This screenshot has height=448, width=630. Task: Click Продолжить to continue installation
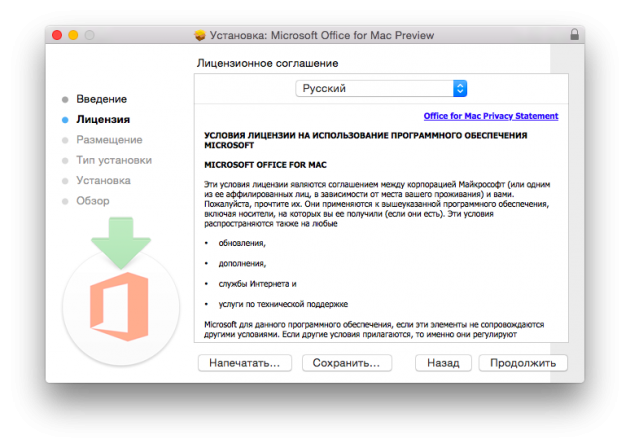pos(523,363)
